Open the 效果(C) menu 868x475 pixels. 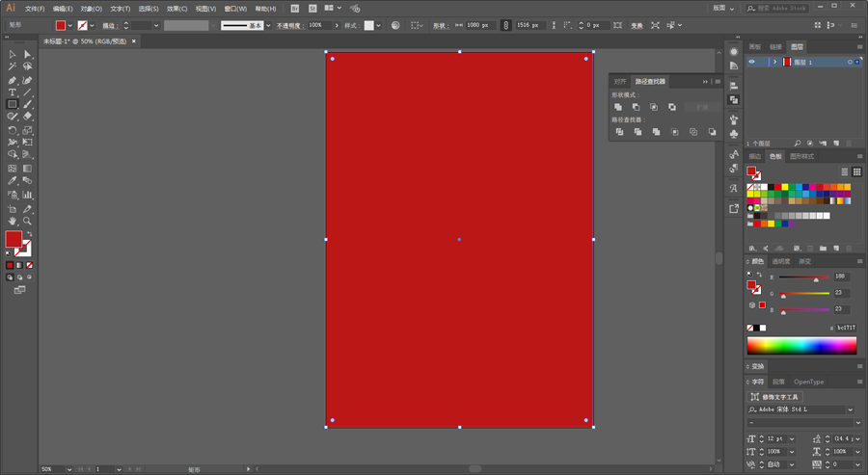[176, 9]
